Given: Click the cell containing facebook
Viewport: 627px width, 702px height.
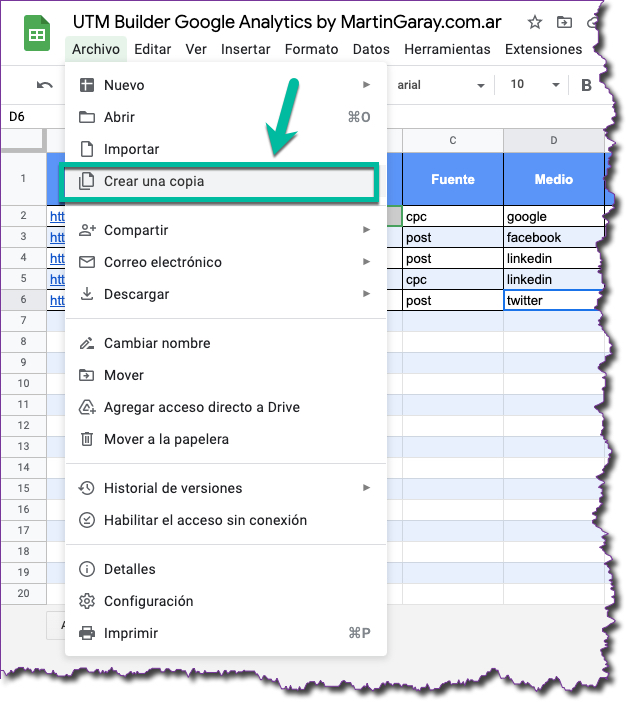Looking at the screenshot, I should click(554, 237).
